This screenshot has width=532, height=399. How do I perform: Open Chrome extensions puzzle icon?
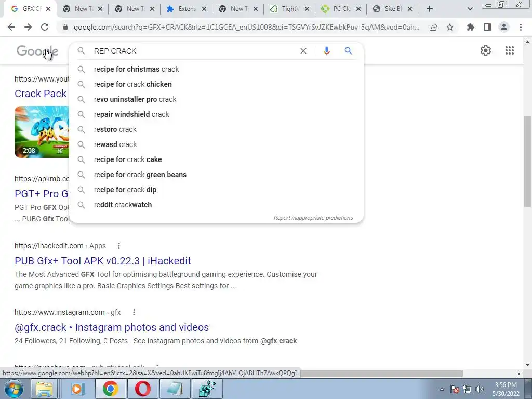(470, 27)
